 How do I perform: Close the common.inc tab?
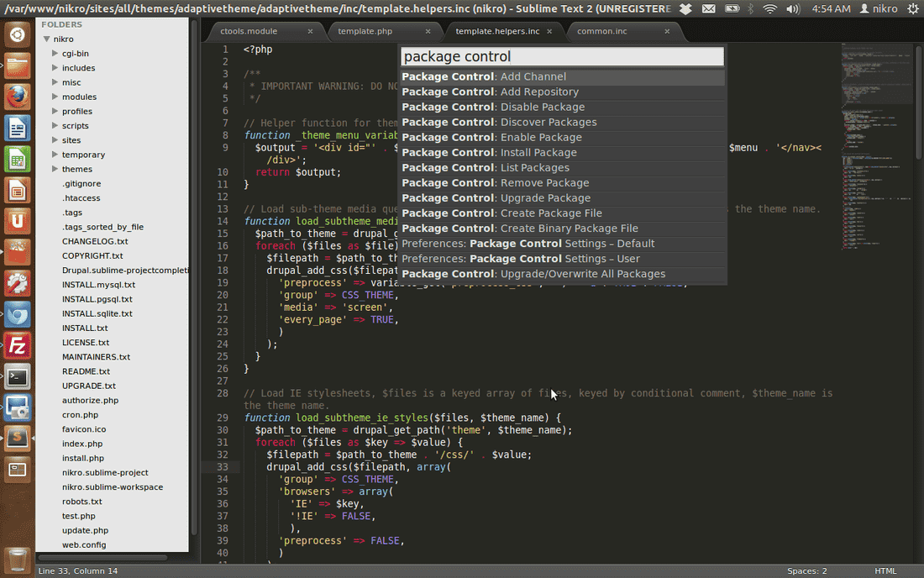coord(667,31)
